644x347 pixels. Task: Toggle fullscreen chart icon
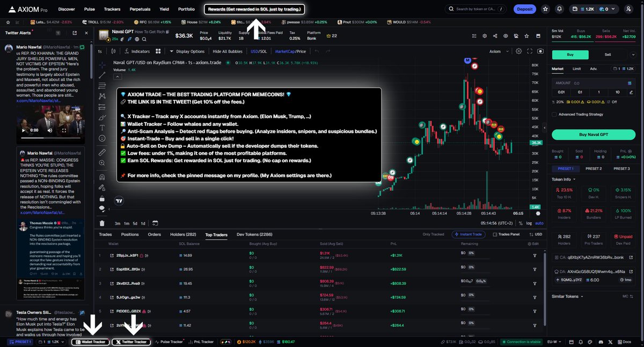coord(529,51)
